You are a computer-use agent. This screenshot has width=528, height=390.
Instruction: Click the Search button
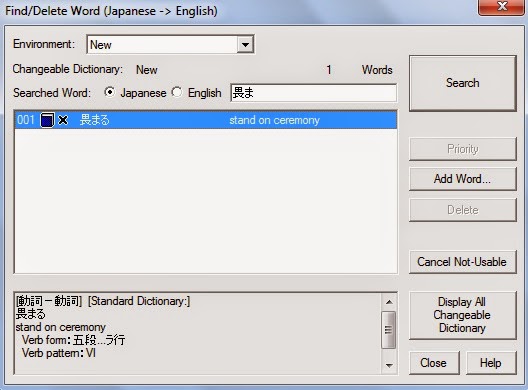tap(463, 83)
